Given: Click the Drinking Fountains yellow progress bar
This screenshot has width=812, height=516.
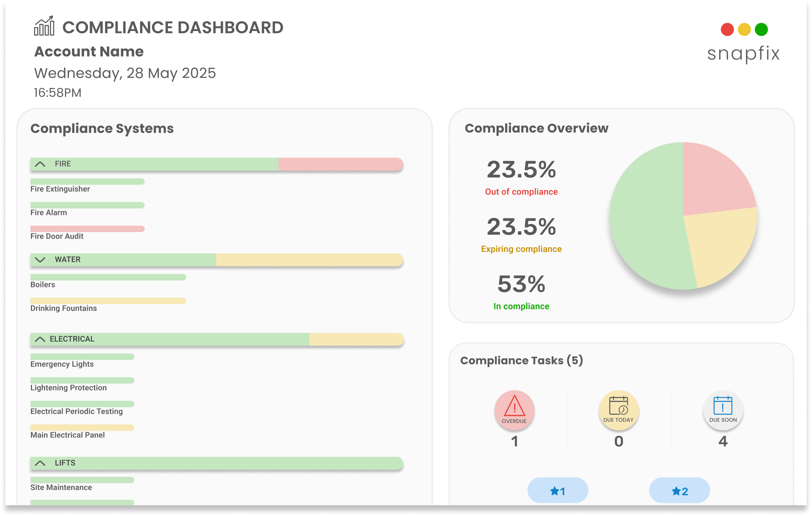Looking at the screenshot, I should pos(108,301).
